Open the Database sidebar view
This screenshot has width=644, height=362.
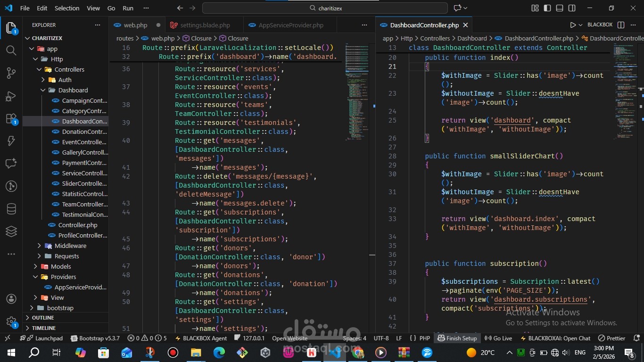click(11, 209)
